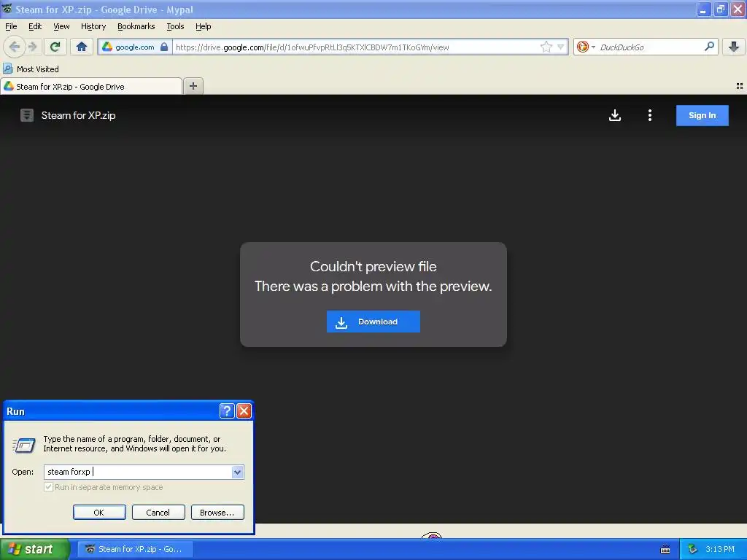Open the Help menu
Screen dimensions: 747x560
(204, 26)
